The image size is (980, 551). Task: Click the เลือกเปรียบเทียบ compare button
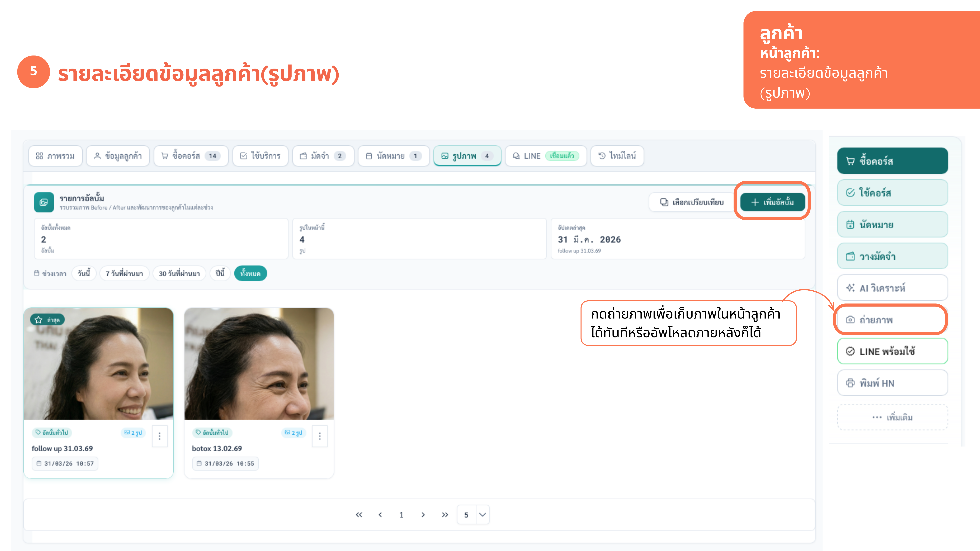tap(692, 202)
